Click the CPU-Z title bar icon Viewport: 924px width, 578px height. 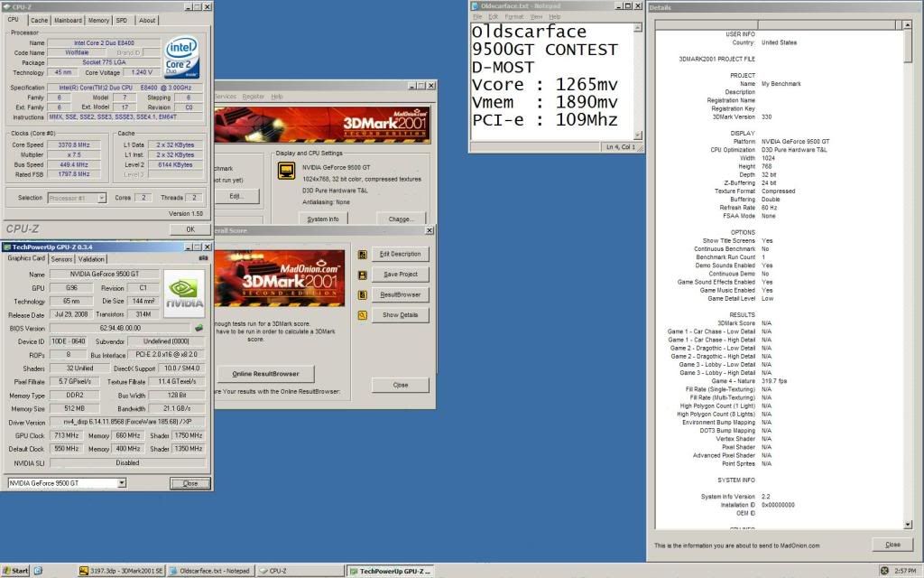point(6,6)
